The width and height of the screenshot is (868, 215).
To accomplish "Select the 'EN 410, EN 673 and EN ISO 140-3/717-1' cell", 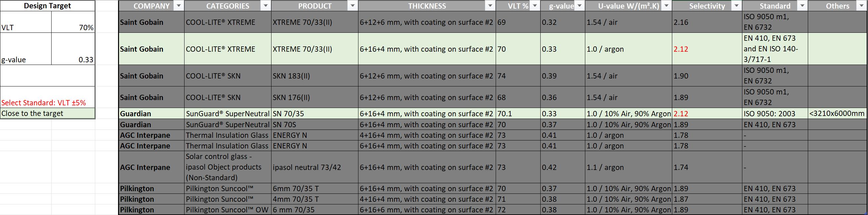I will [x=775, y=49].
